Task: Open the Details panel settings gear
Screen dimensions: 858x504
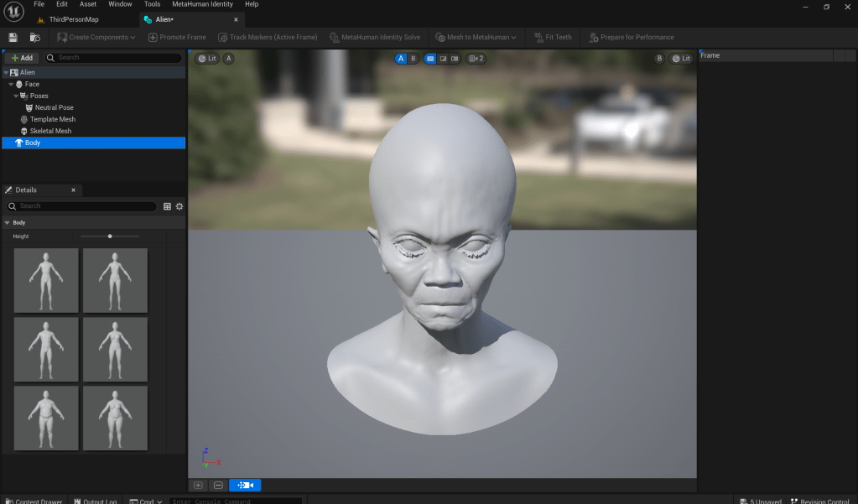Action: pyautogui.click(x=179, y=206)
